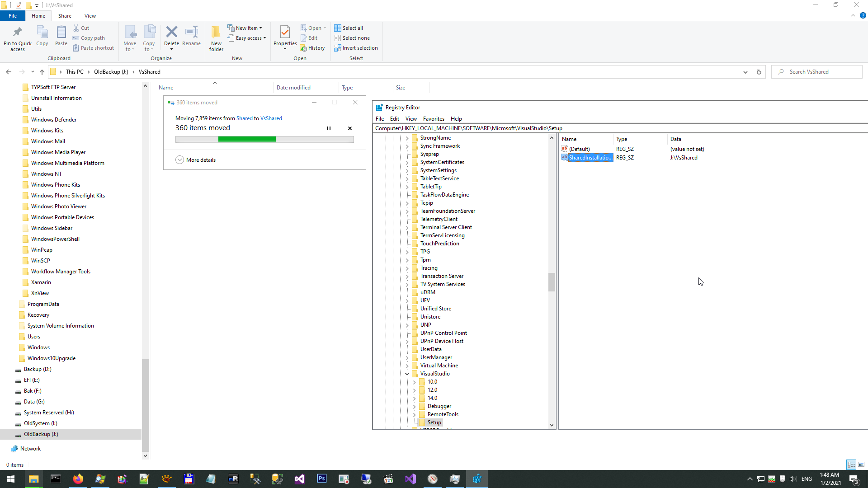The height and width of the screenshot is (488, 868).
Task: Switch to the View ribbon tab
Action: coord(90,16)
